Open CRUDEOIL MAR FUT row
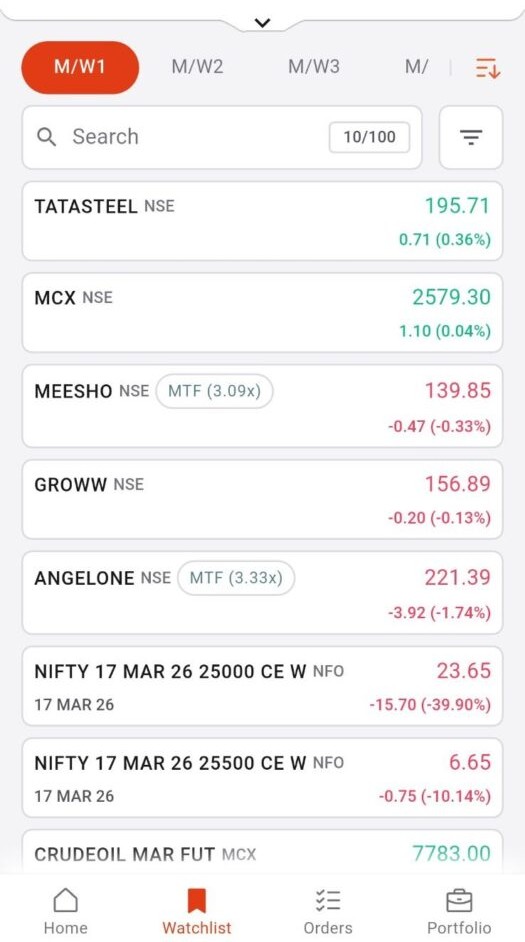This screenshot has height=942, width=525. pyautogui.click(x=262, y=852)
